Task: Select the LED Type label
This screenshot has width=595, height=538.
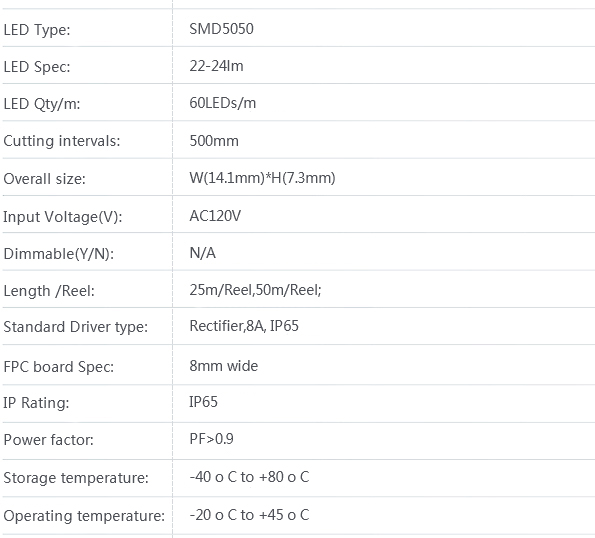Action: (37, 30)
